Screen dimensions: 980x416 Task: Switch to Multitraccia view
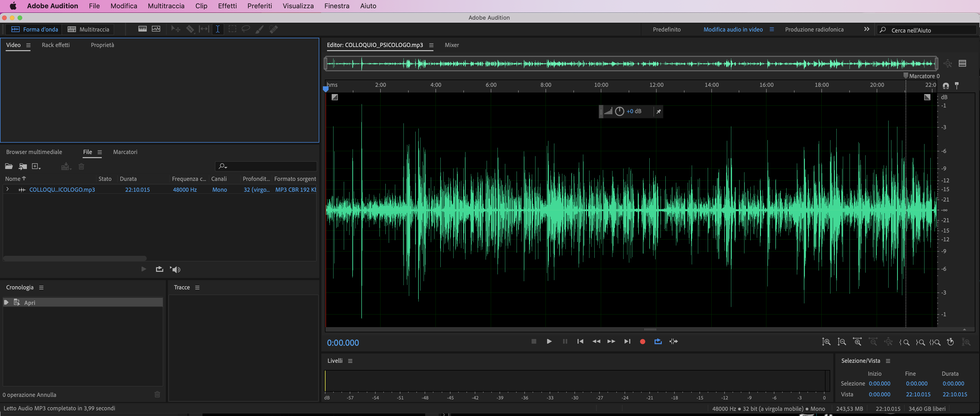pyautogui.click(x=88, y=29)
